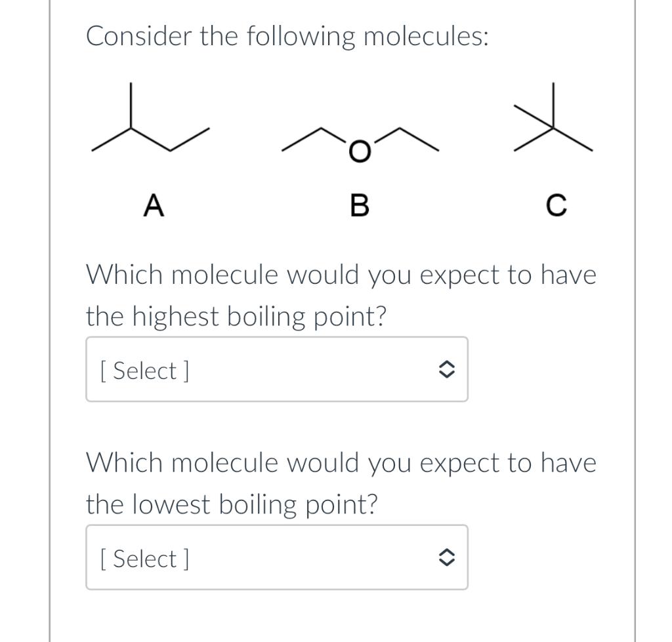This screenshot has width=672, height=642.
Task: Click the chevron icon on the second Select dropdown
Action: [448, 557]
